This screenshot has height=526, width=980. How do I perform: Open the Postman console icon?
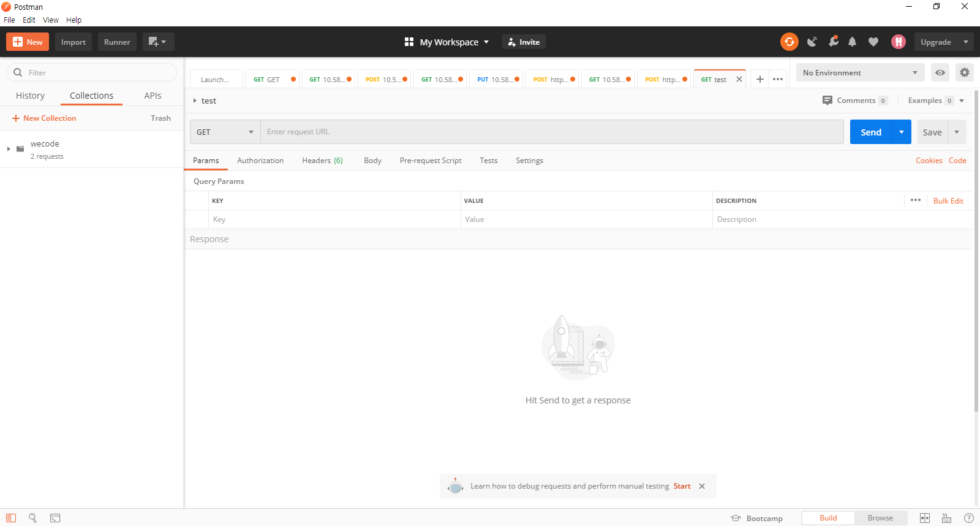[x=55, y=518]
